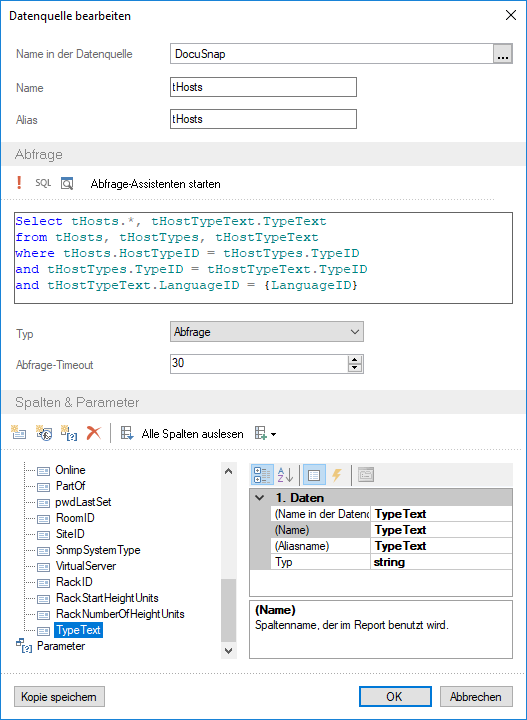Select the Online column in the tree

pyautogui.click(x=70, y=470)
